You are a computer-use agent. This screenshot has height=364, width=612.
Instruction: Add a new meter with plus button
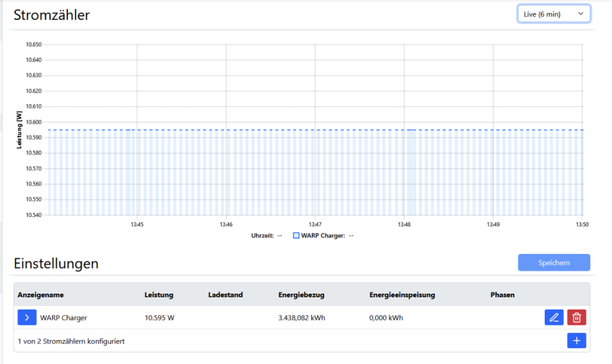click(577, 341)
